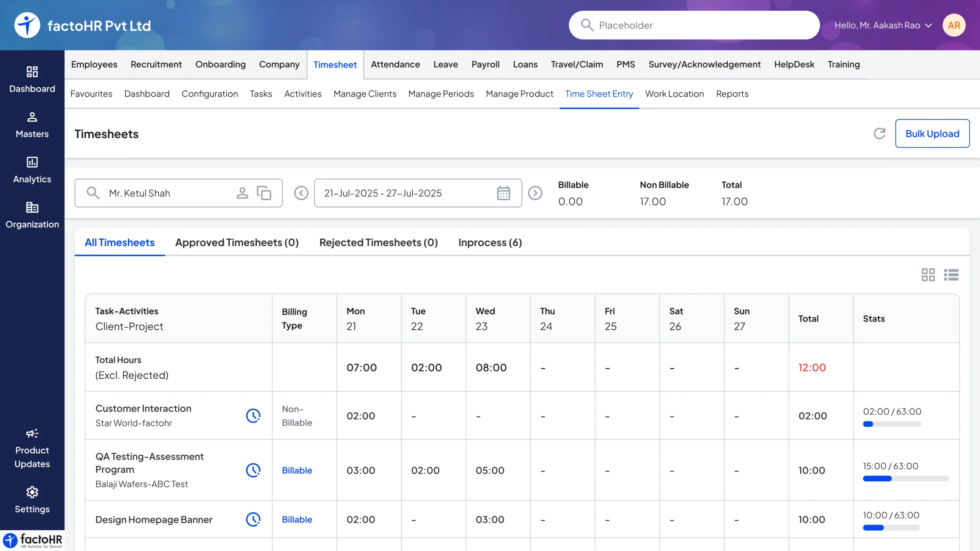Image resolution: width=980 pixels, height=551 pixels.
Task: Open Product Updates megaphone icon
Action: point(32,433)
